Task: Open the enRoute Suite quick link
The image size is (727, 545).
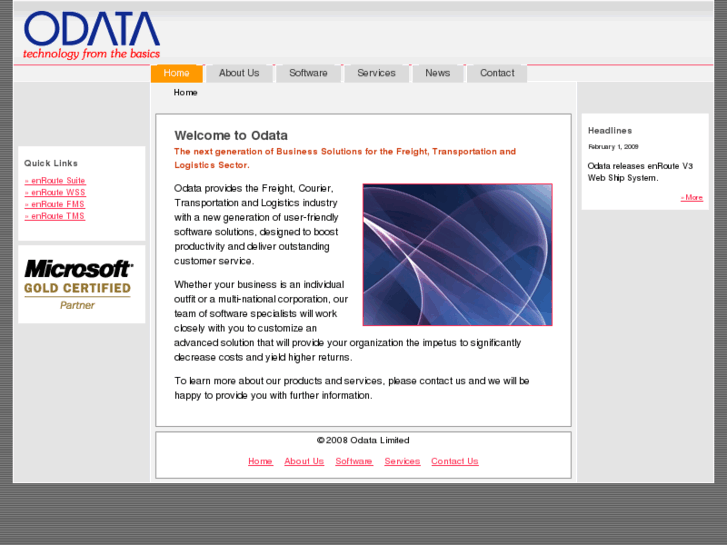Action: [x=55, y=180]
